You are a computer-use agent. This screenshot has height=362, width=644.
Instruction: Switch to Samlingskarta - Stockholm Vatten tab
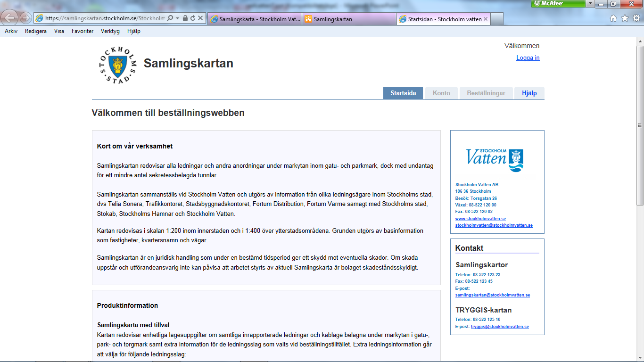pos(255,19)
